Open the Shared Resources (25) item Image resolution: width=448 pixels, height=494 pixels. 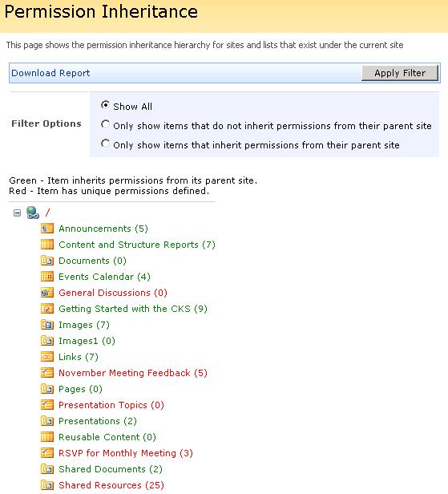pyautogui.click(x=111, y=485)
